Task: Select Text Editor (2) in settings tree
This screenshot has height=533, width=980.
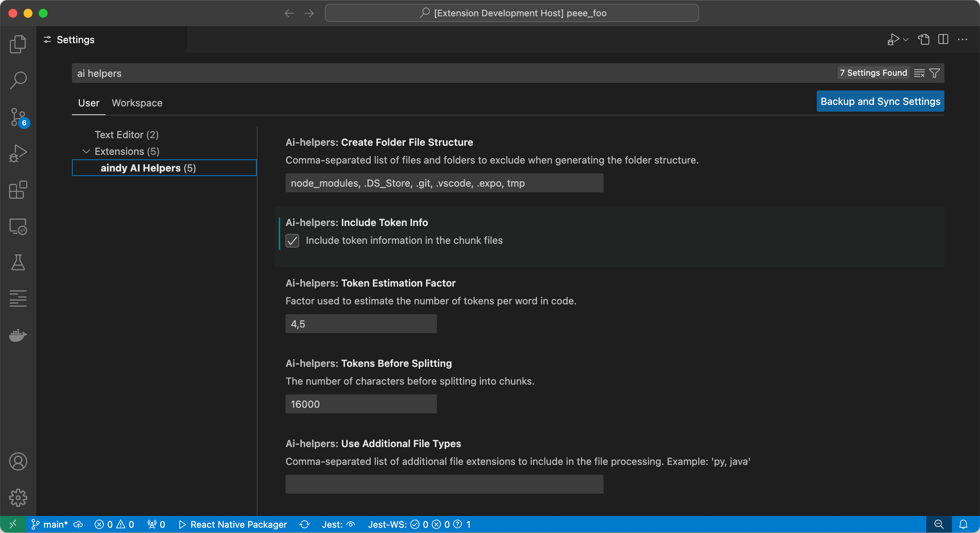Action: [126, 135]
